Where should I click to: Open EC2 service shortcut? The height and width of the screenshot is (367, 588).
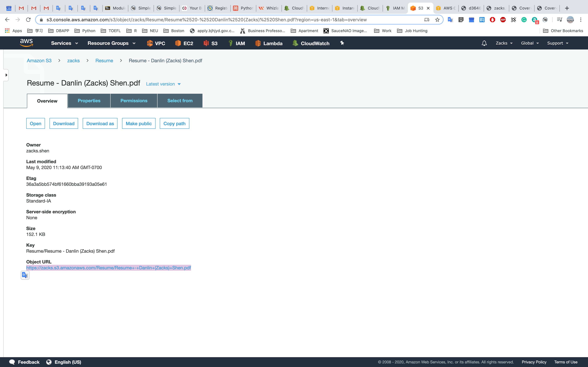pyautogui.click(x=184, y=43)
